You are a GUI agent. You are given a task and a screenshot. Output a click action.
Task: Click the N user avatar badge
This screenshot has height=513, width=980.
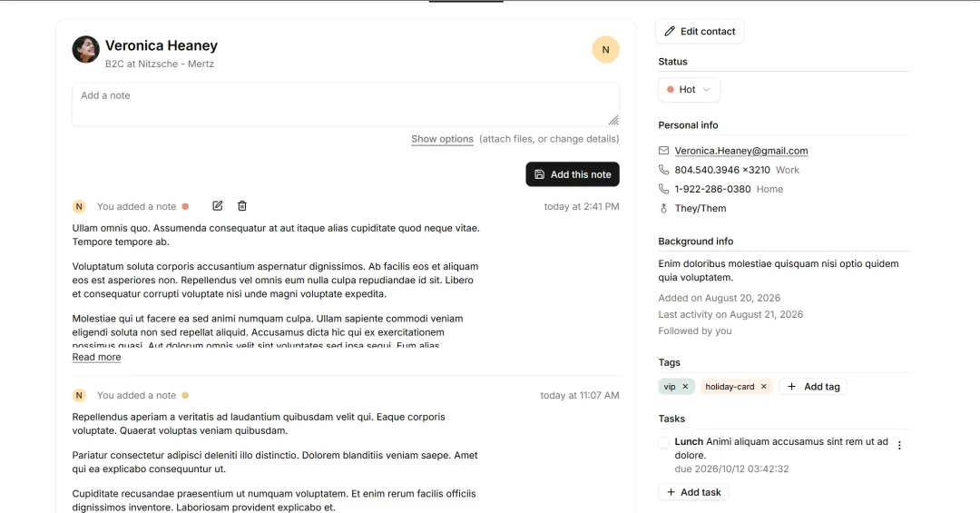coord(605,49)
